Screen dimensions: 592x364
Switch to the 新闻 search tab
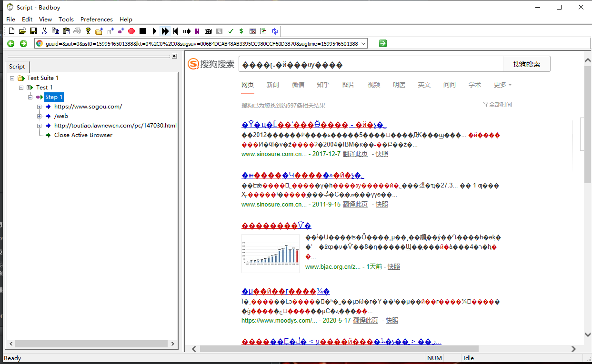pyautogui.click(x=273, y=85)
